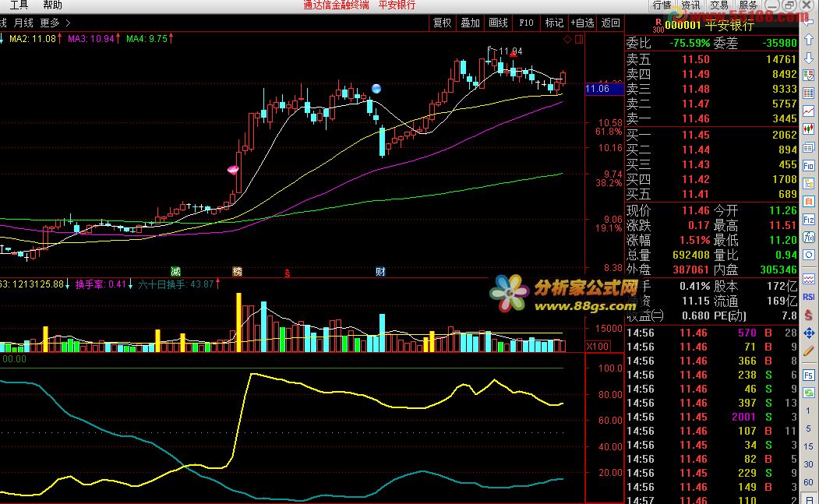
Task: Click the F12 sidebar icon
Action: click(809, 220)
